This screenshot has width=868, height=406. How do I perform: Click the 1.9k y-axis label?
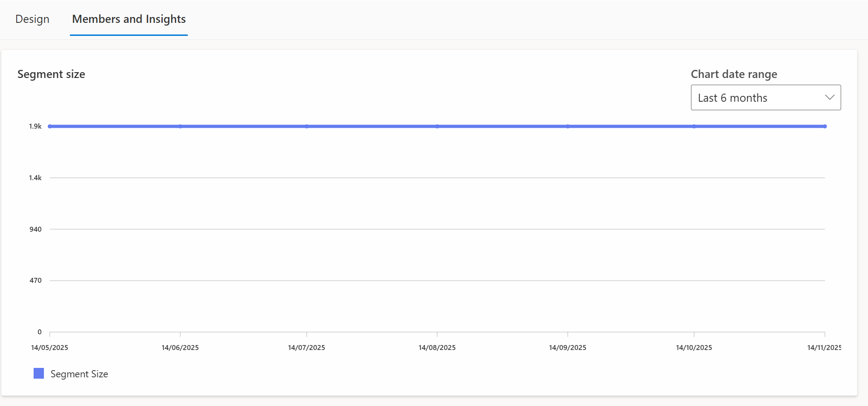35,126
